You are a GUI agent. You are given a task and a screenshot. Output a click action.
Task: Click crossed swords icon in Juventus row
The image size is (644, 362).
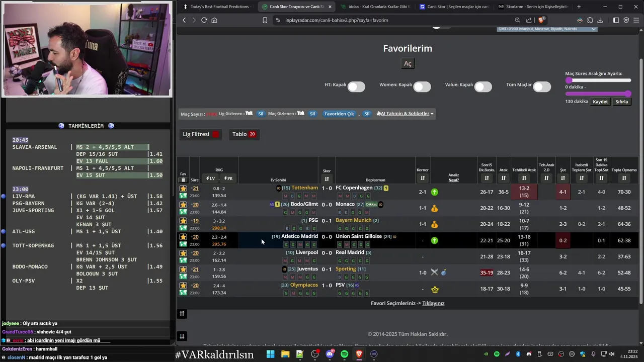click(x=435, y=273)
